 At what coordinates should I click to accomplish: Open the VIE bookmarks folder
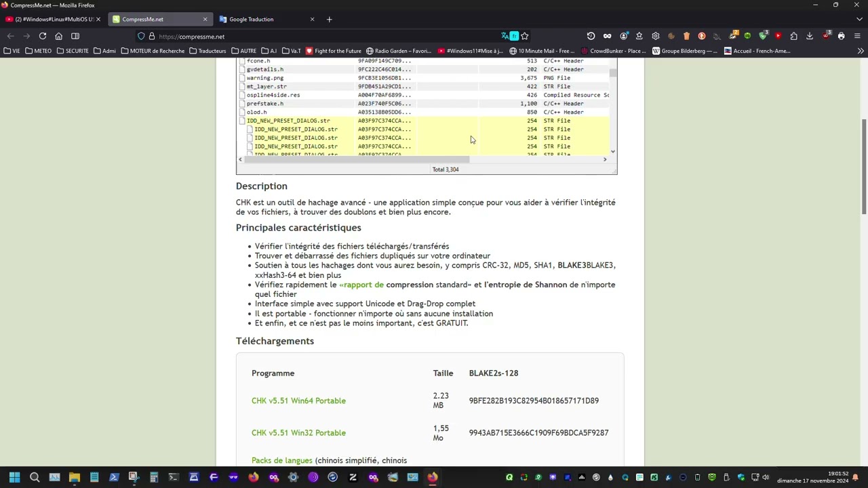pyautogui.click(x=12, y=51)
